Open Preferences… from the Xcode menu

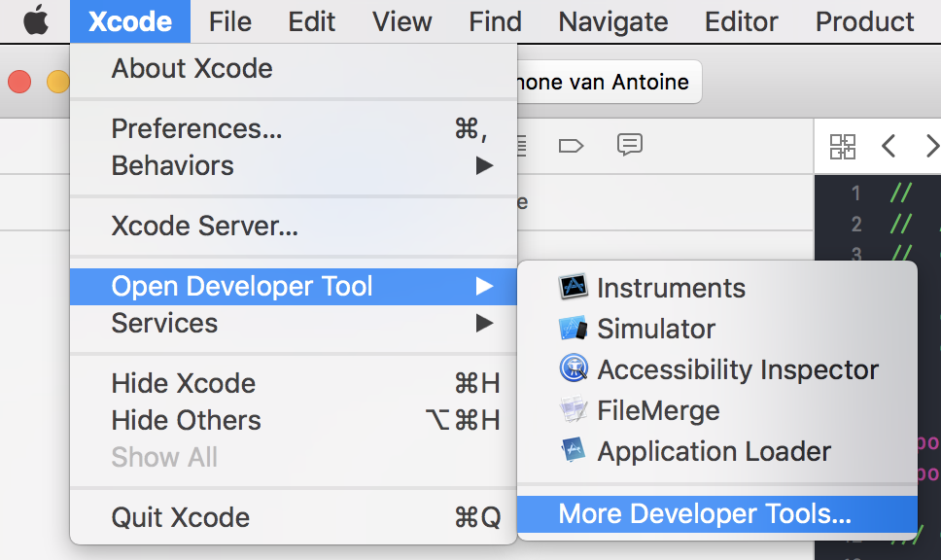pos(294,128)
